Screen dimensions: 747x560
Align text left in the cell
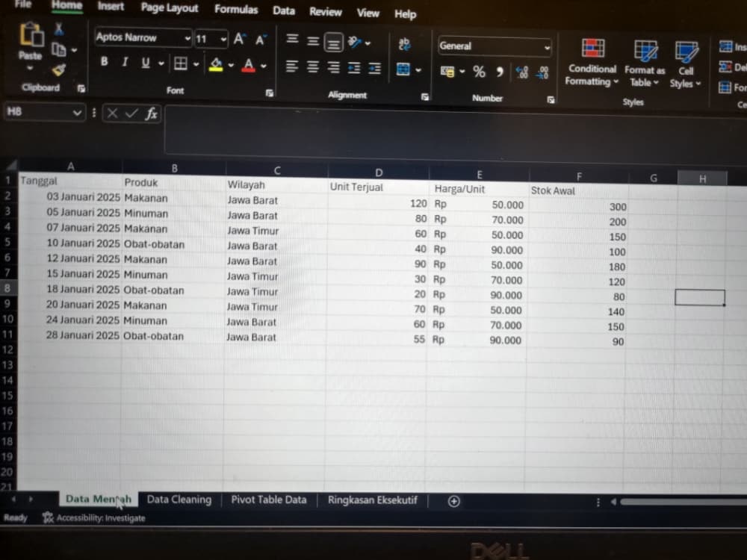(291, 66)
